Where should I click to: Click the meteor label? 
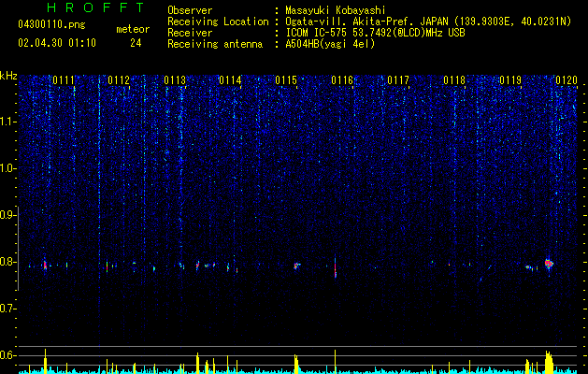coord(133,29)
